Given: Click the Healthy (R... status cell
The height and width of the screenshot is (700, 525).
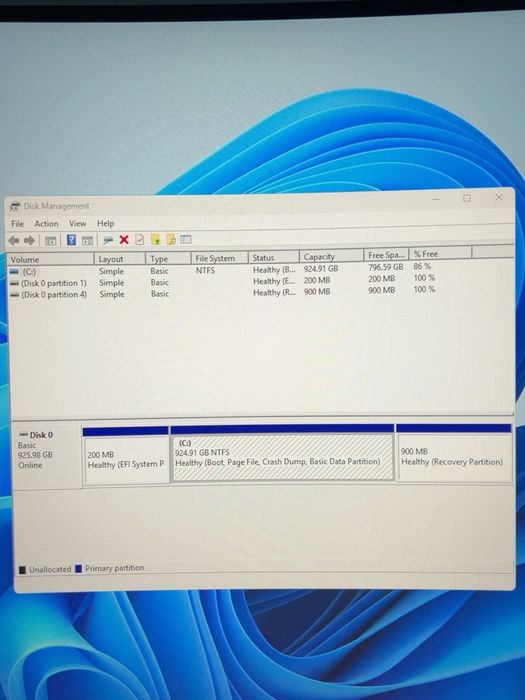Looking at the screenshot, I should [274, 292].
